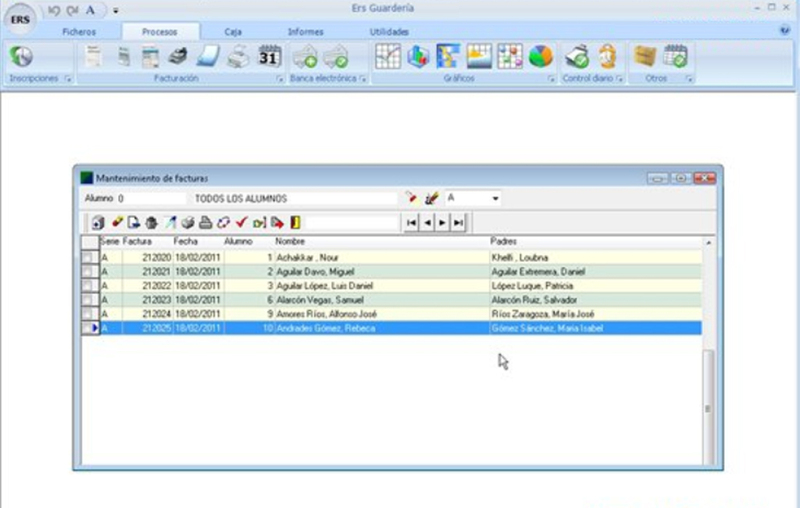The width and height of the screenshot is (800, 508).
Task: Expand the Inscripciones group launcher
Action: pos(68,79)
